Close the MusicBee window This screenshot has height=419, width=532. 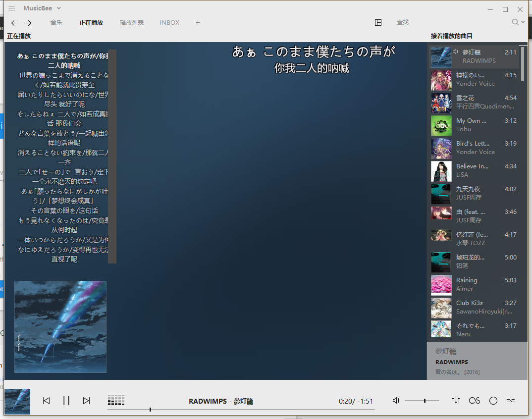[x=520, y=9]
